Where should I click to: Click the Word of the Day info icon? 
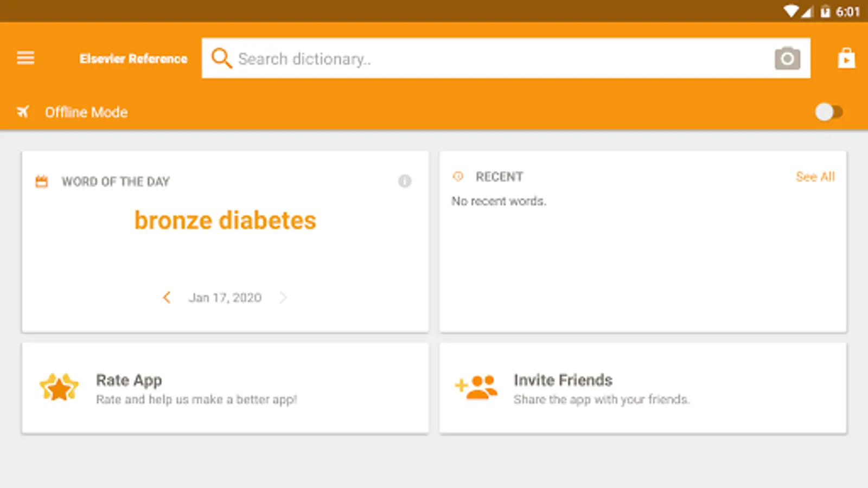(x=405, y=181)
